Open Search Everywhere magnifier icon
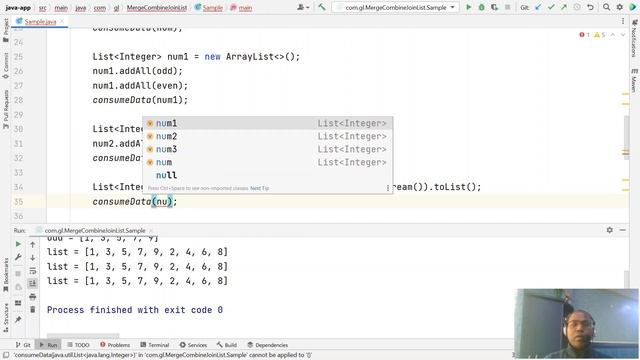Image resolution: width=640 pixels, height=360 pixels. click(607, 7)
